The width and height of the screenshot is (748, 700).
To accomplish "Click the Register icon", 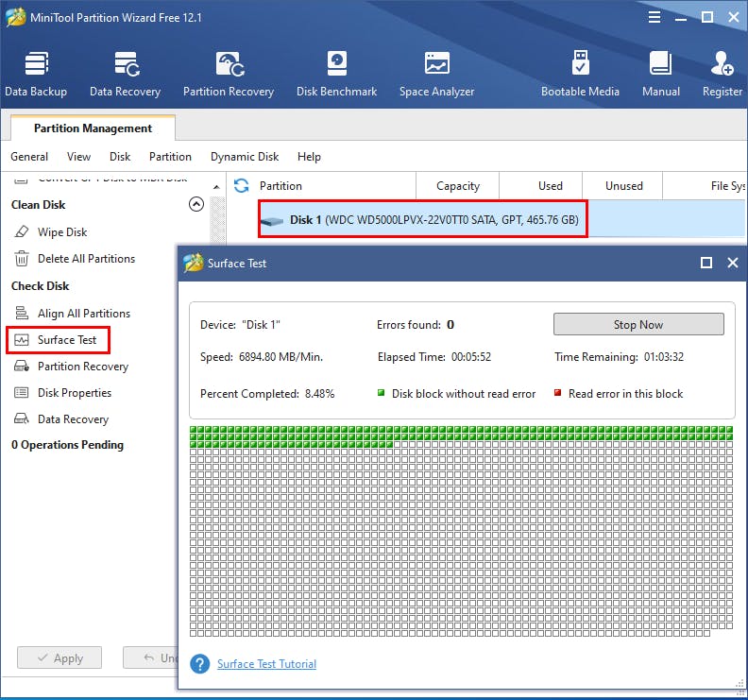I will coord(722,63).
